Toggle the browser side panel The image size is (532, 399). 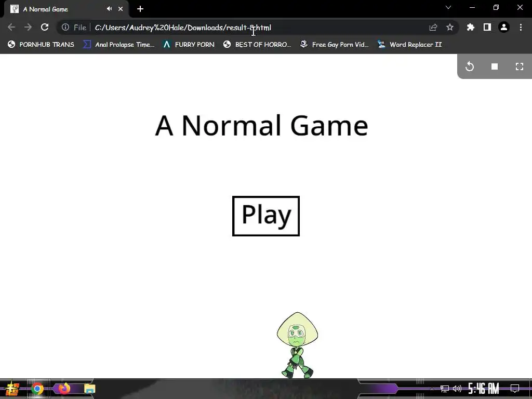click(487, 27)
